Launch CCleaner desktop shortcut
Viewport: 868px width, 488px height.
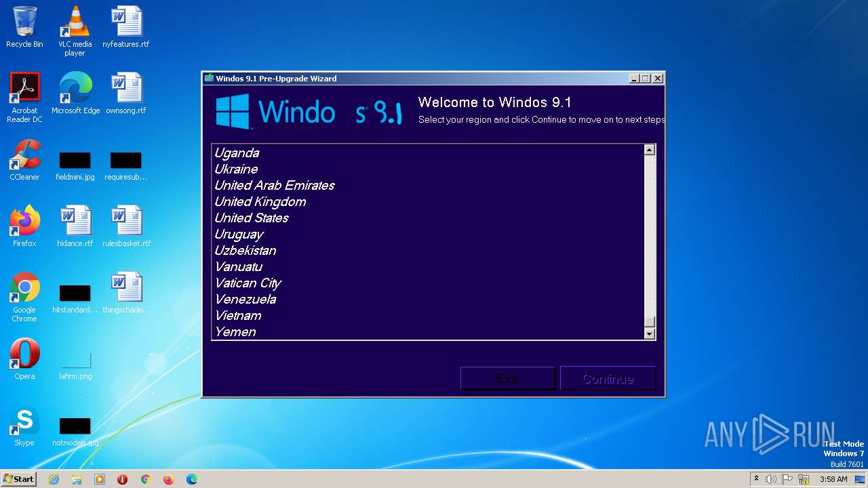tap(24, 160)
